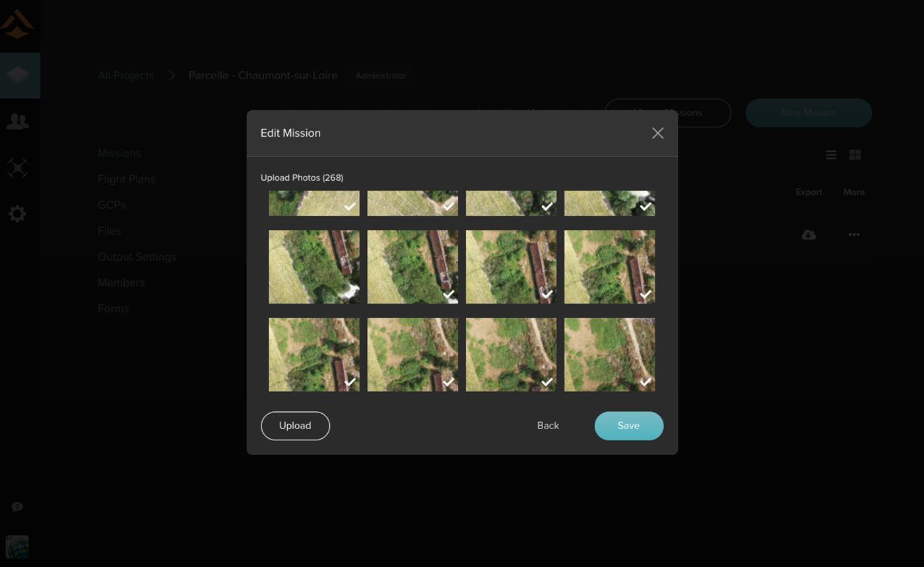Open Forms in the project side menu

113,308
